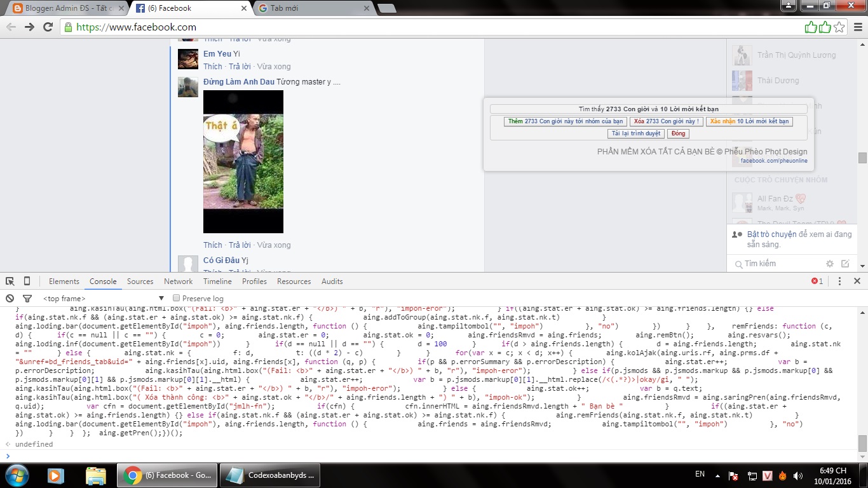Click the red V tray icon
The height and width of the screenshot is (488, 868).
(767, 475)
